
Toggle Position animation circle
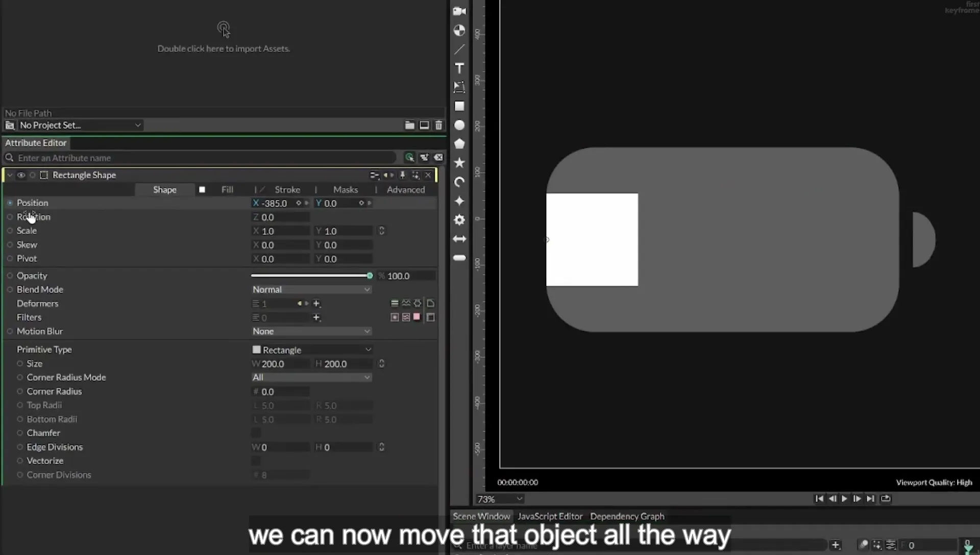(10, 203)
